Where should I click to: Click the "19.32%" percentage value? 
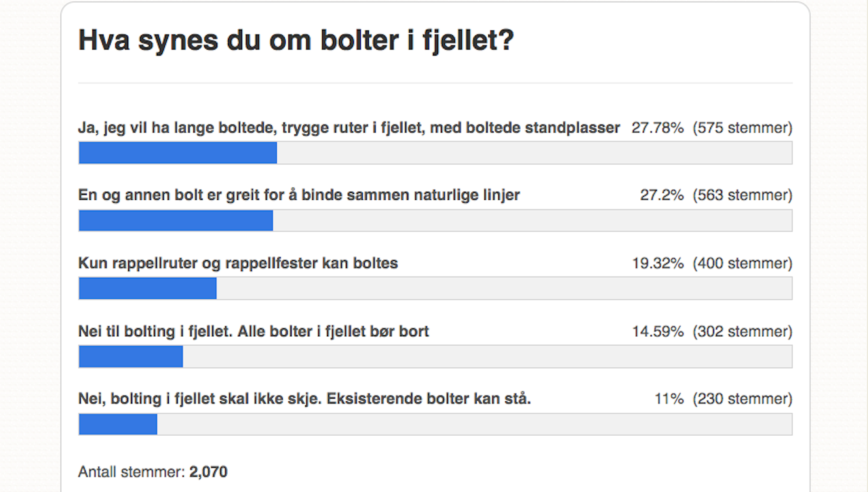[x=657, y=263]
